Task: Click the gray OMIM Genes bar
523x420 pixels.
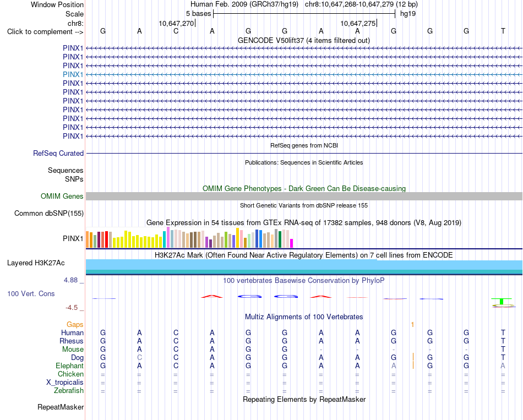Action: [x=304, y=196]
